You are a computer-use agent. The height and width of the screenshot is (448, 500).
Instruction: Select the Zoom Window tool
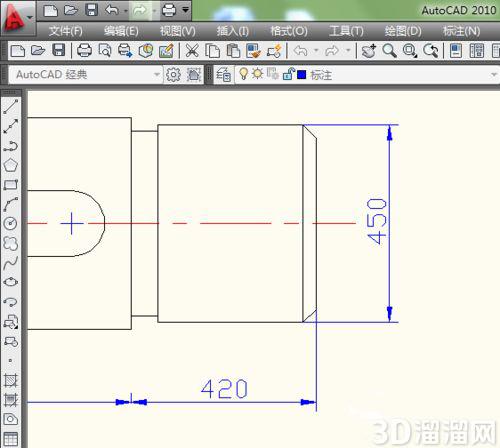point(410,51)
